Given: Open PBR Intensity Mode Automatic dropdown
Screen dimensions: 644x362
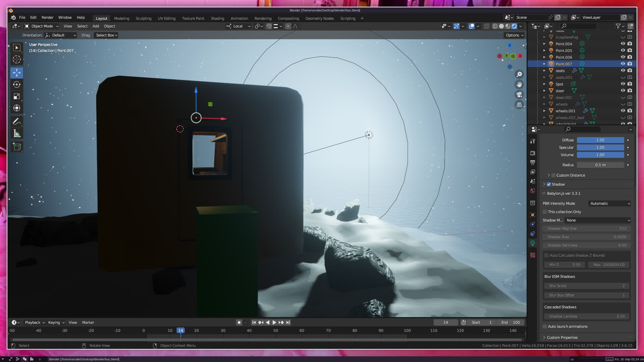Looking at the screenshot, I should click(x=610, y=203).
